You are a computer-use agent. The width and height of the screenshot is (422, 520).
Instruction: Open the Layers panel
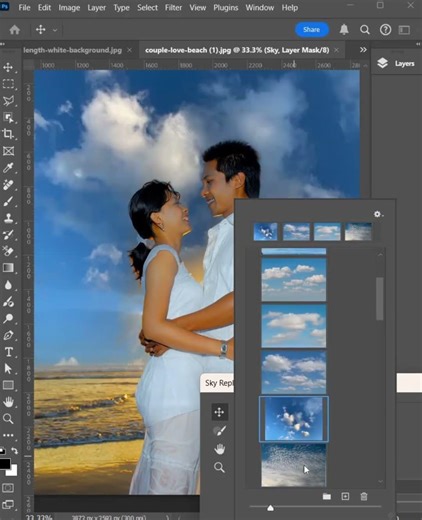coord(396,63)
